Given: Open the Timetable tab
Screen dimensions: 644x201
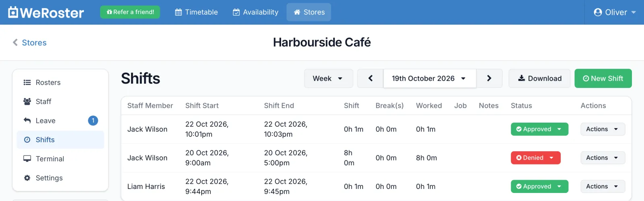Looking at the screenshot, I should click(196, 12).
